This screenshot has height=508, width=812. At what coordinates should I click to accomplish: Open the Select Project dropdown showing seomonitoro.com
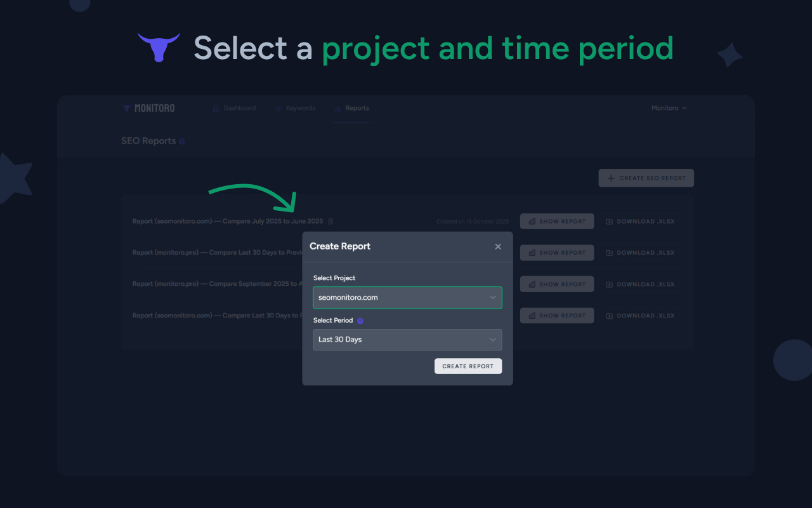(x=407, y=297)
